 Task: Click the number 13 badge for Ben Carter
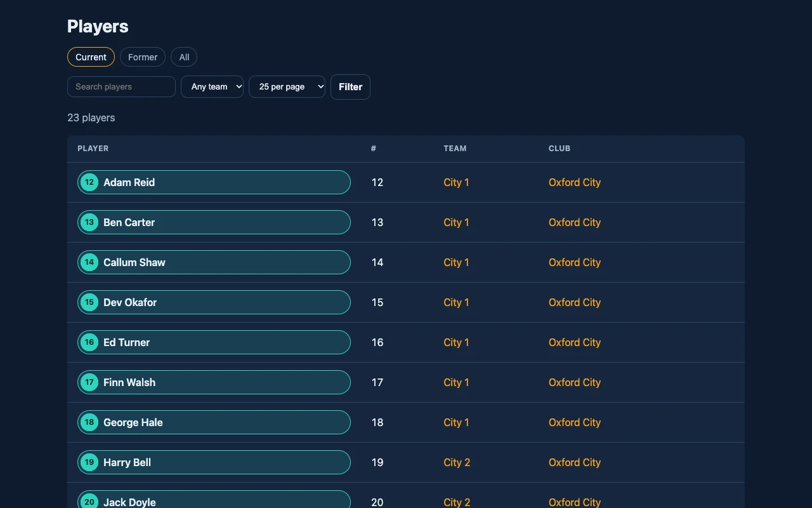click(x=89, y=222)
